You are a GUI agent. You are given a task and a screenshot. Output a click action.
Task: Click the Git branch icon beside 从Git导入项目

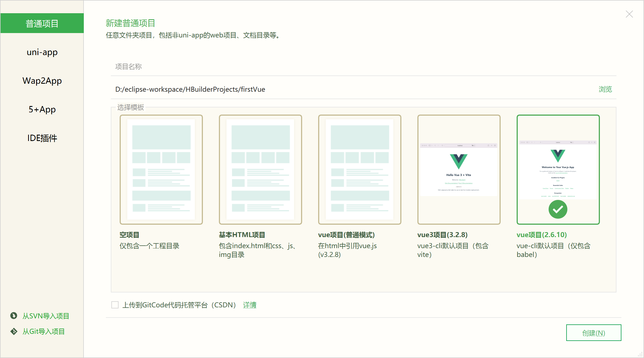click(x=14, y=331)
